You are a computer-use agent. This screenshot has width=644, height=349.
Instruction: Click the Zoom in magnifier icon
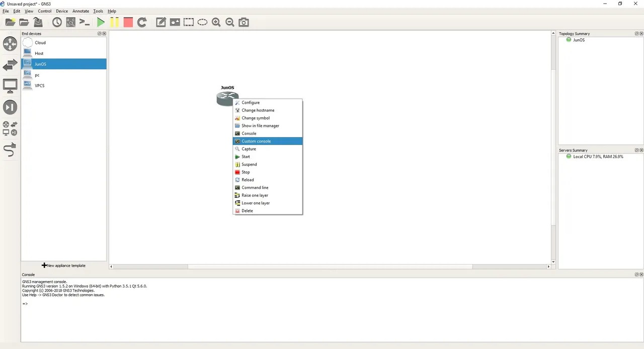click(x=216, y=22)
